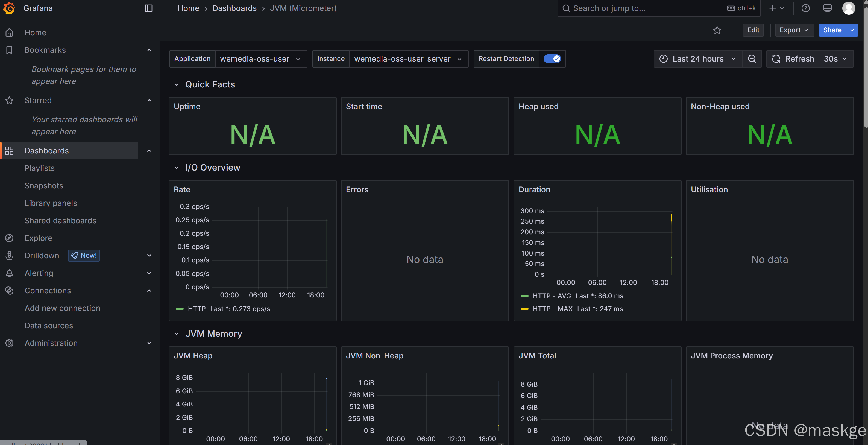Toggle HTTP - AVG series visibility
The height and width of the screenshot is (445, 868).
click(552, 296)
